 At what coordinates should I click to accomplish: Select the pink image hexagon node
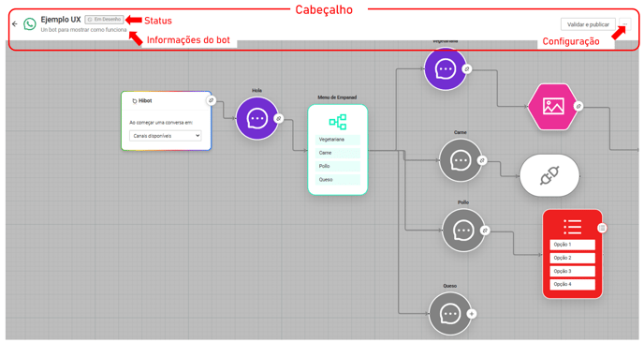tap(553, 107)
